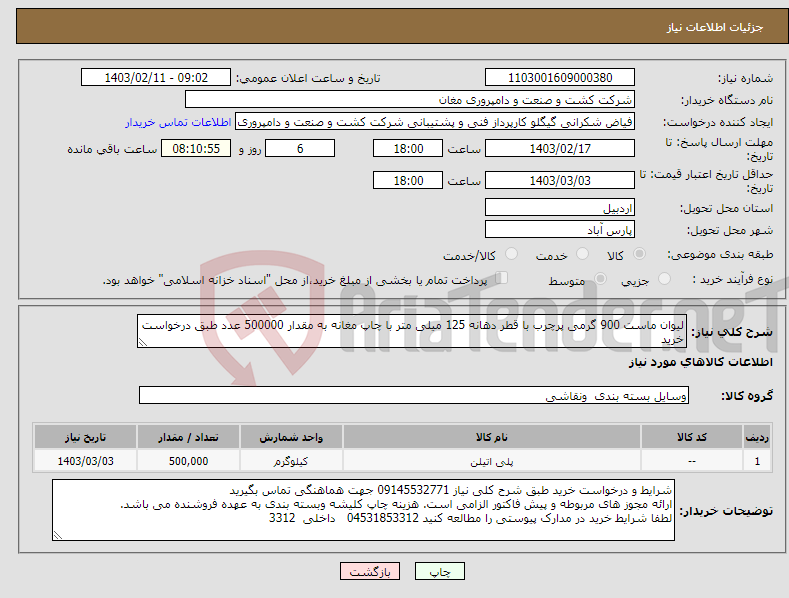The height and width of the screenshot is (598, 789).
Task: Click the کد کالا column header
Action: 692,437
